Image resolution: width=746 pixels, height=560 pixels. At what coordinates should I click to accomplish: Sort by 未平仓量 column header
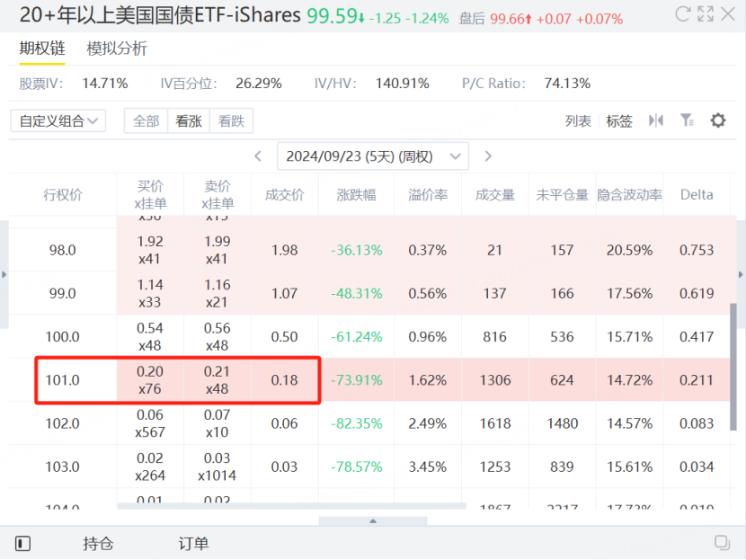coord(562,194)
